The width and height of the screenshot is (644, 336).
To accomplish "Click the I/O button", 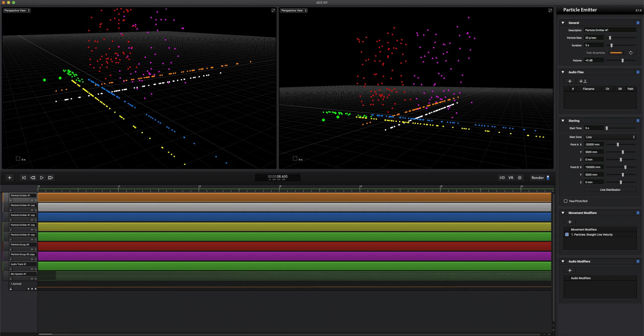I will [x=502, y=177].
